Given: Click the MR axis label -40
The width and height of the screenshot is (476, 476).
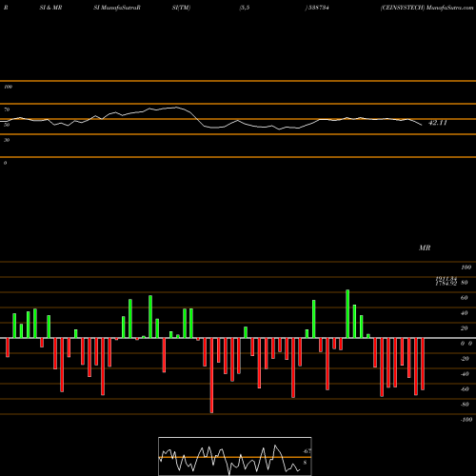Looking at the screenshot, I should (465, 374).
